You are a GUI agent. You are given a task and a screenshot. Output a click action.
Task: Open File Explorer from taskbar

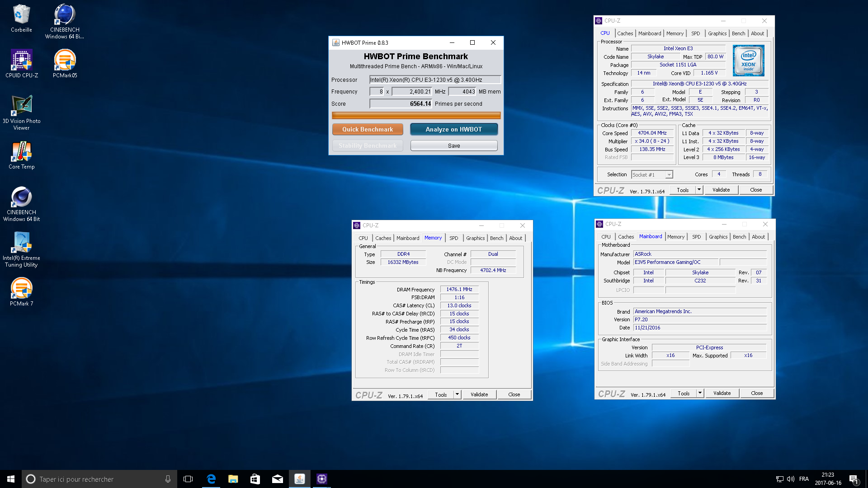tap(233, 479)
